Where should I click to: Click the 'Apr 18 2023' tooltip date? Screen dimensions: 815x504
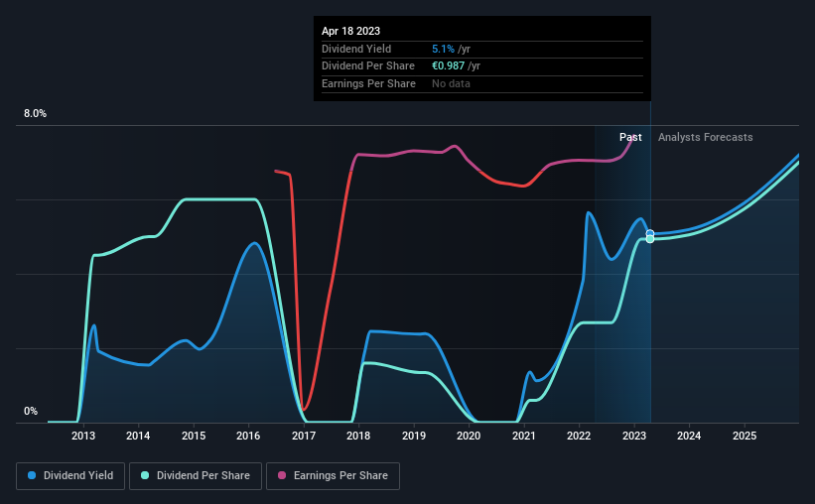tap(350, 31)
